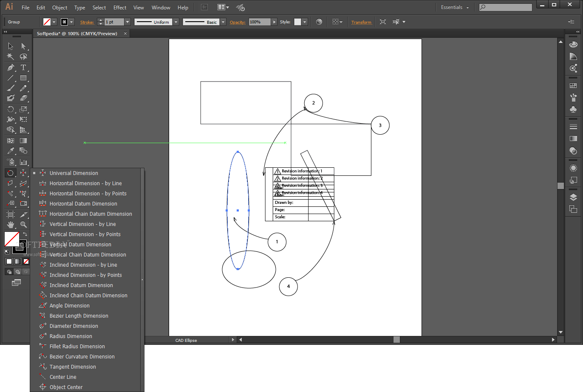Select the Type tool in toolbox

tap(23, 68)
